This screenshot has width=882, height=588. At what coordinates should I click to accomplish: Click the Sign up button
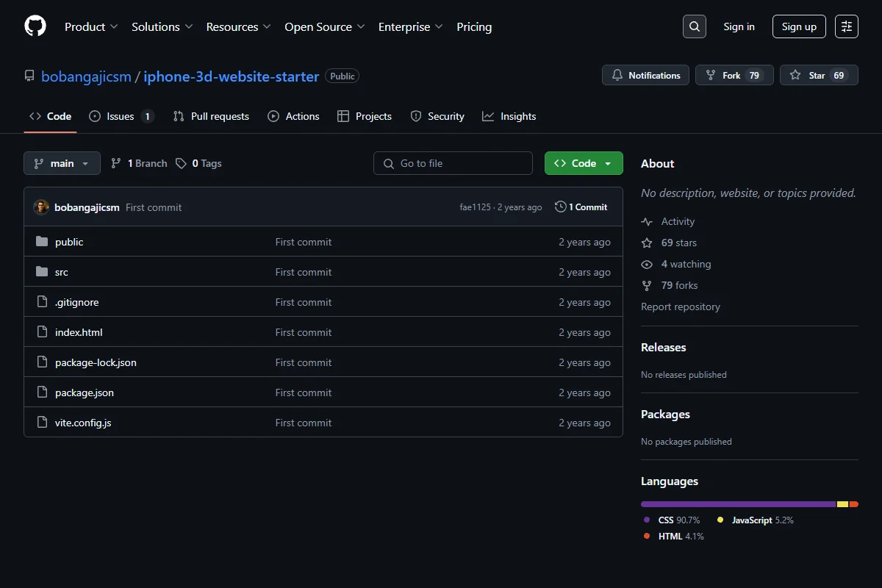pos(799,26)
